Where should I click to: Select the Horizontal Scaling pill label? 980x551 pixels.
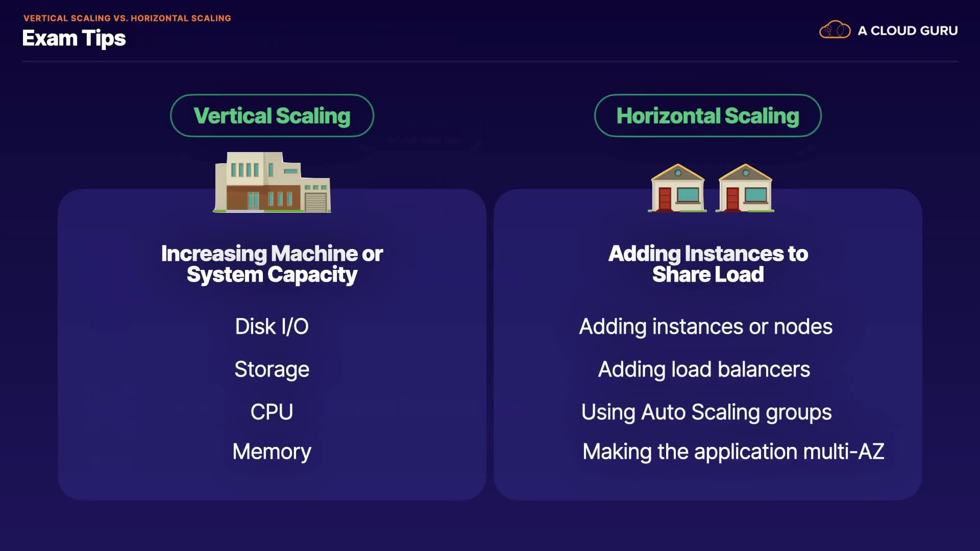(x=707, y=116)
